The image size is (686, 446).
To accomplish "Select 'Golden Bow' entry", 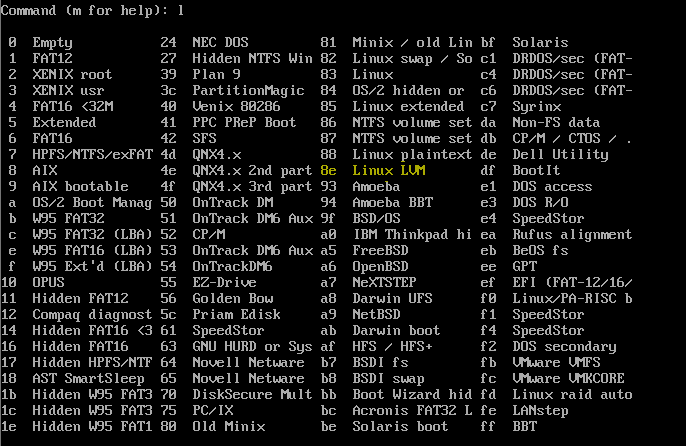I will click(x=233, y=299).
